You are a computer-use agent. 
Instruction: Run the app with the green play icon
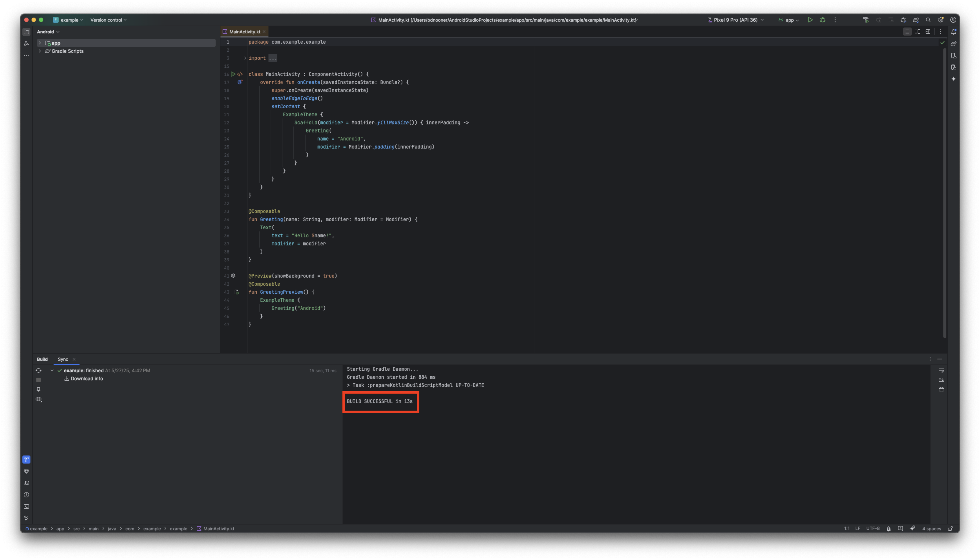tap(810, 20)
